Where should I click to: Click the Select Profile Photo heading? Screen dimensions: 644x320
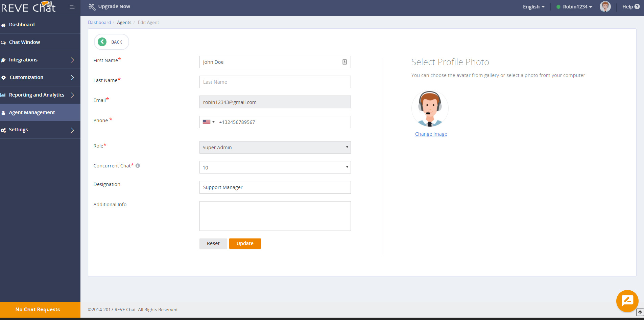450,62
